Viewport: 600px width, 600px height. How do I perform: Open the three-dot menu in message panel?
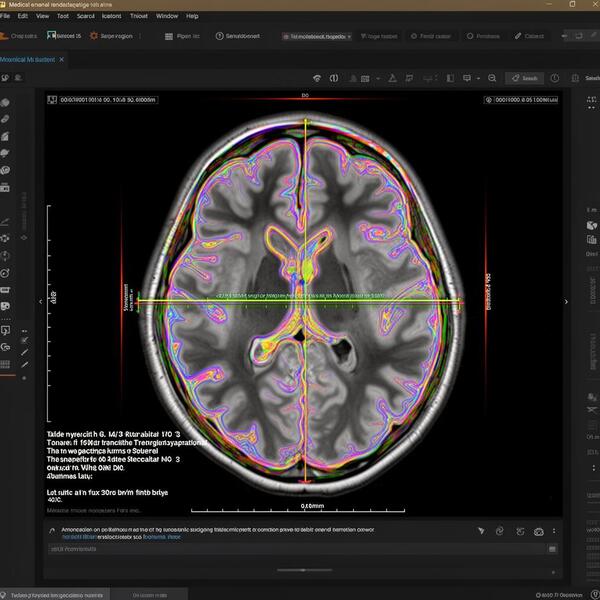554,531
